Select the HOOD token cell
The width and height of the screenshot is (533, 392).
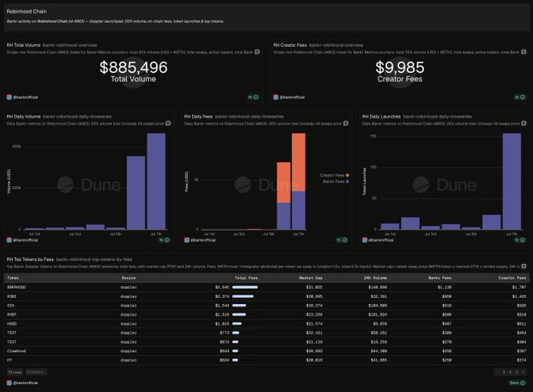tap(12, 324)
